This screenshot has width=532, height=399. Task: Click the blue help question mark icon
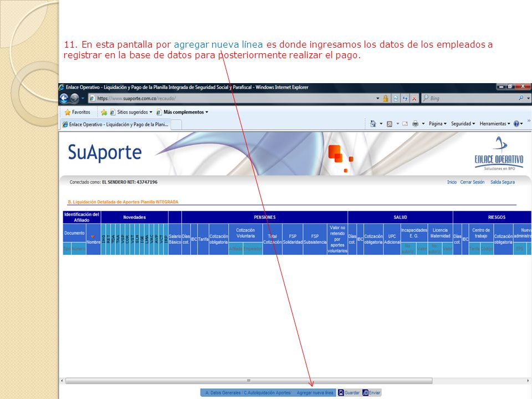[516, 124]
